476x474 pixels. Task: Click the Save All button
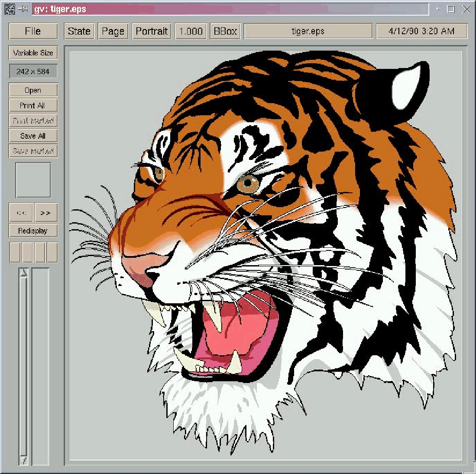[x=33, y=136]
